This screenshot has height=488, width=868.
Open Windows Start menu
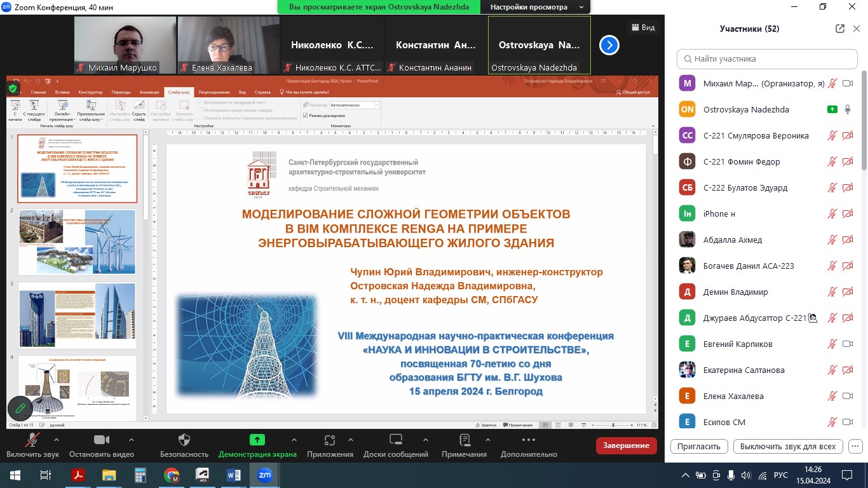pos(15,475)
